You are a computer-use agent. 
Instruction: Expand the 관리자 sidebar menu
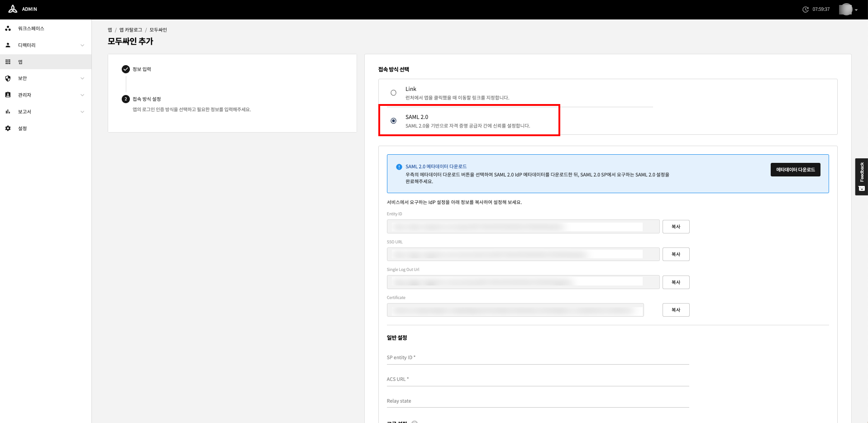(x=82, y=95)
